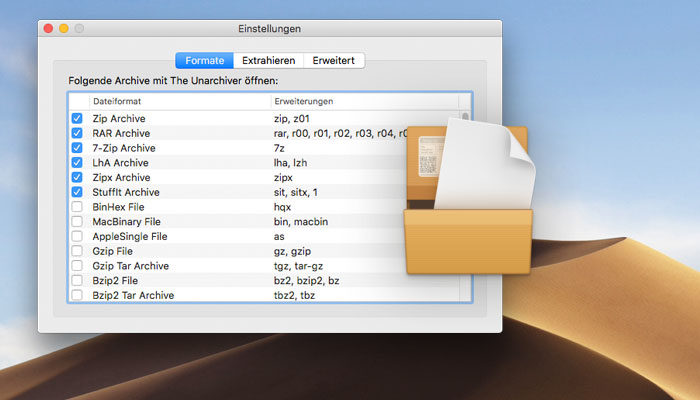Select the Bzip2 Tar Archive row label
Image resolution: width=700 pixels, height=400 pixels.
(x=133, y=296)
